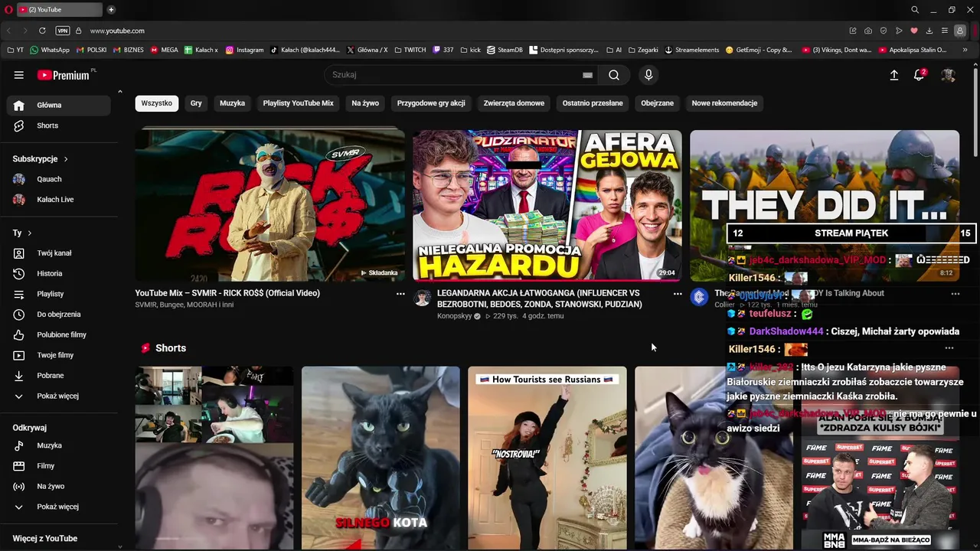
Task: Open the on-screen keyboard in search box
Action: pyautogui.click(x=587, y=75)
